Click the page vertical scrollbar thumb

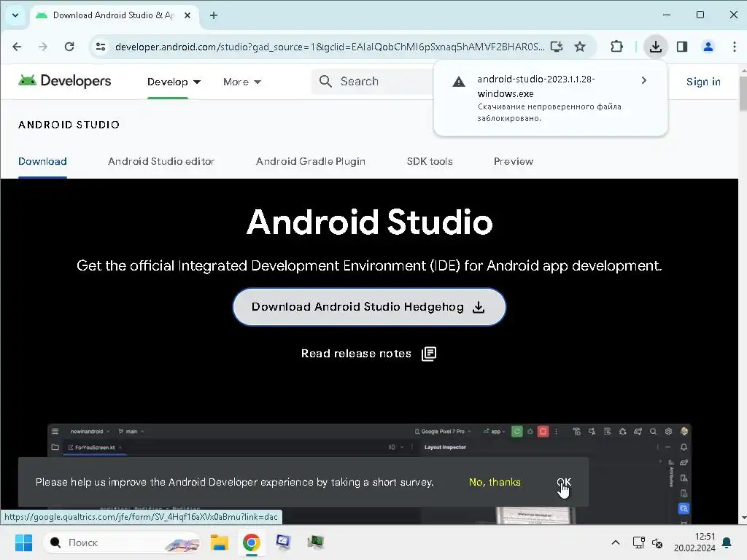(743, 93)
